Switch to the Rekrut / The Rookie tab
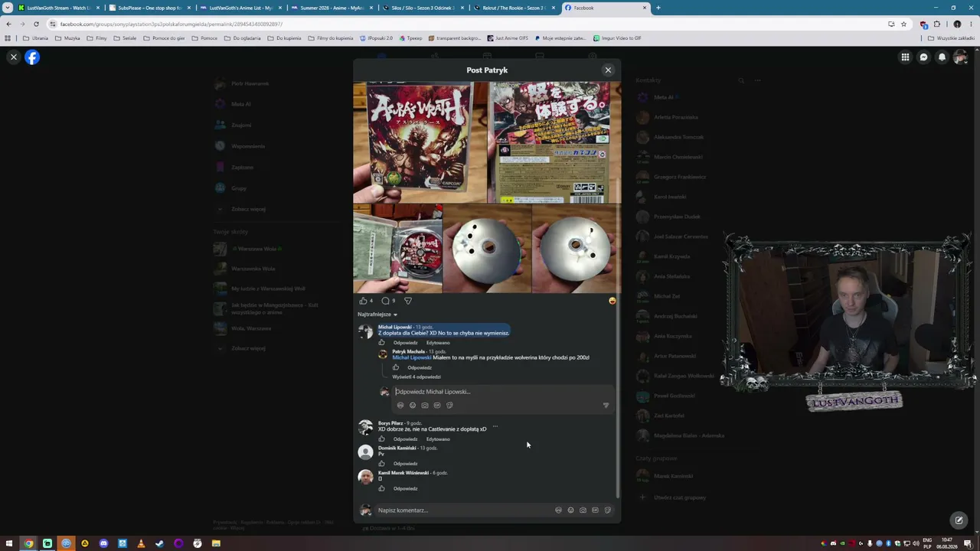This screenshot has height=551, width=980. click(x=514, y=8)
